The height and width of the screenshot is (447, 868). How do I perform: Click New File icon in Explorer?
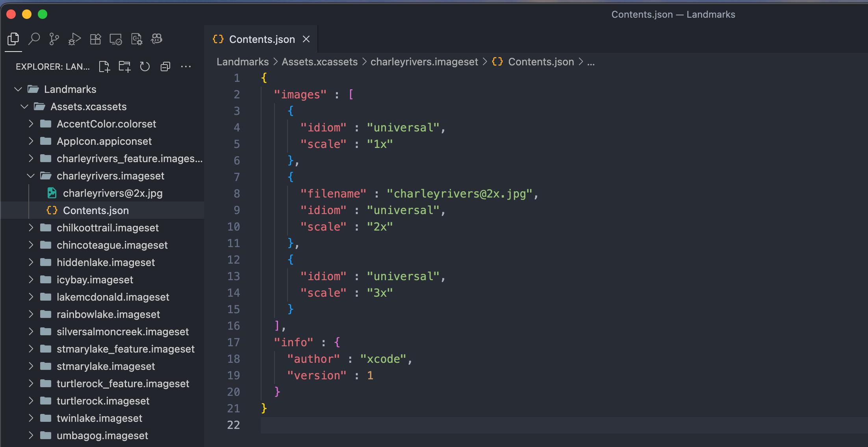click(104, 66)
